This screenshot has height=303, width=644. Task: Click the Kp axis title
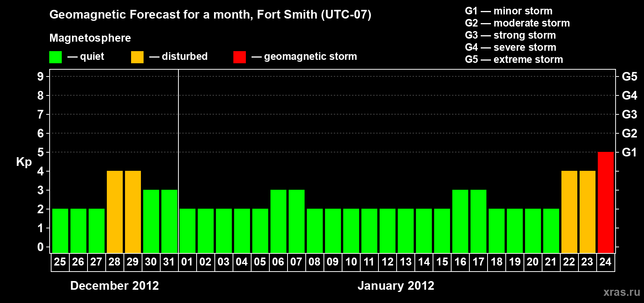click(24, 162)
